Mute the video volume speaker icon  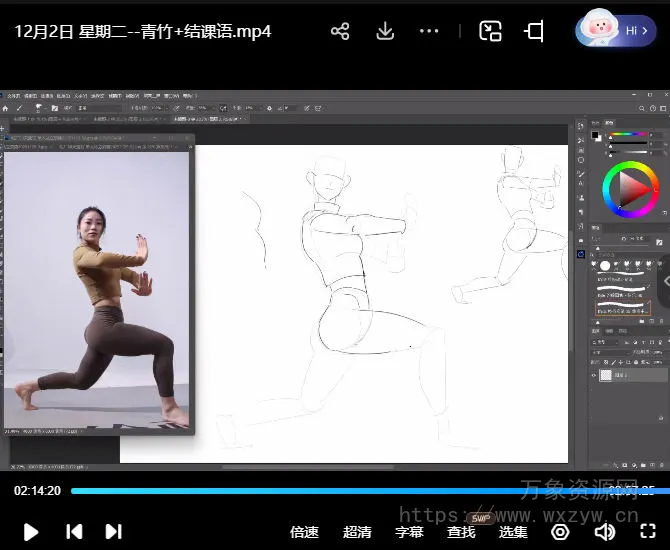pyautogui.click(x=604, y=532)
